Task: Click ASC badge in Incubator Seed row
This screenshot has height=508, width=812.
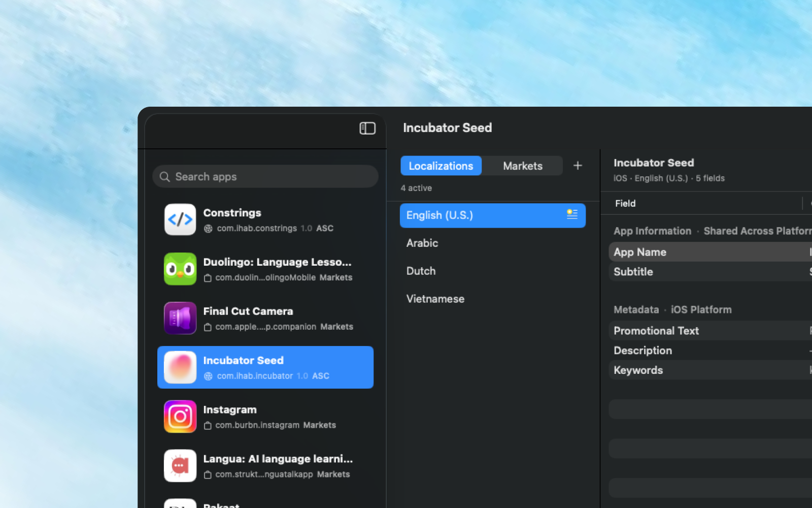Action: [321, 376]
